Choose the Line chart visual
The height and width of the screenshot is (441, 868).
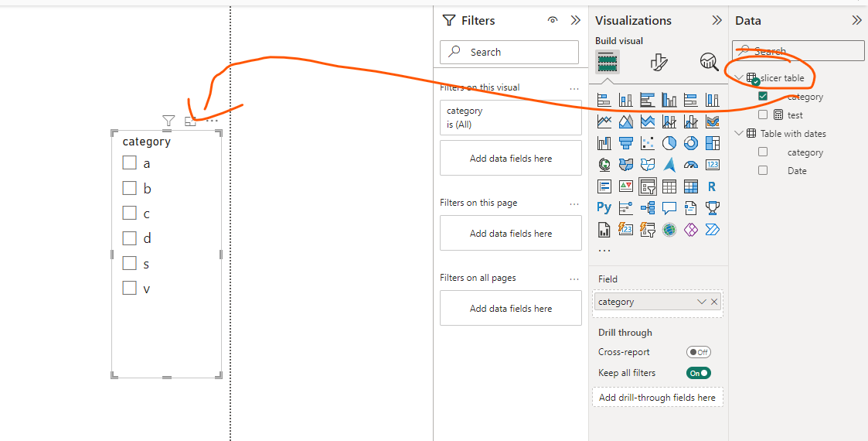[604, 121]
